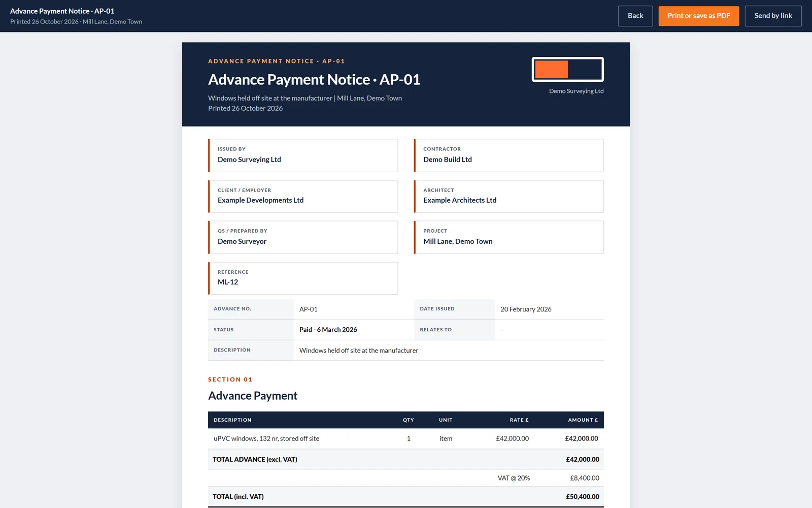Screen dimensions: 812x508
Task: Click the unit cell "item"
Action: click(x=446, y=438)
